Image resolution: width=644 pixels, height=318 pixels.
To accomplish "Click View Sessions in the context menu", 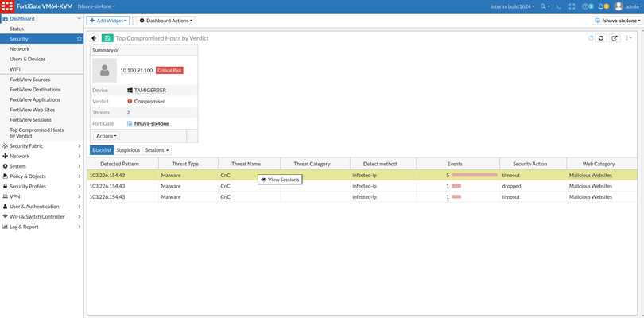I will tap(281, 180).
